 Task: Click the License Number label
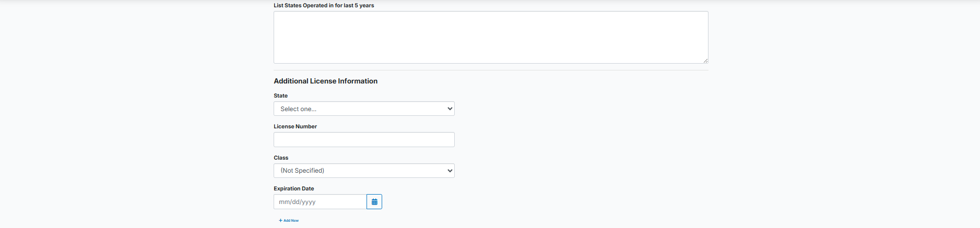(295, 127)
